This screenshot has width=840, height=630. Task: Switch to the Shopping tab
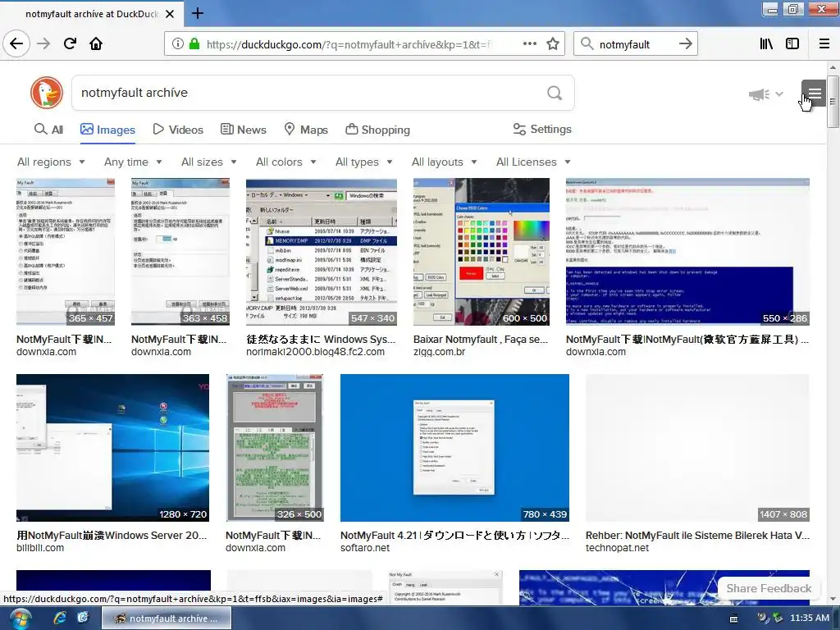pos(377,130)
